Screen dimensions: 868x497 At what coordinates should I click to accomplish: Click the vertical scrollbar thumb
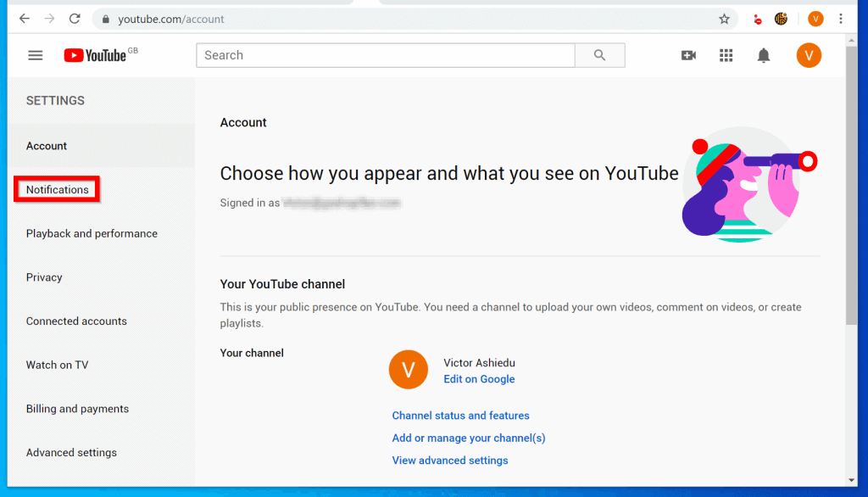pos(851,186)
